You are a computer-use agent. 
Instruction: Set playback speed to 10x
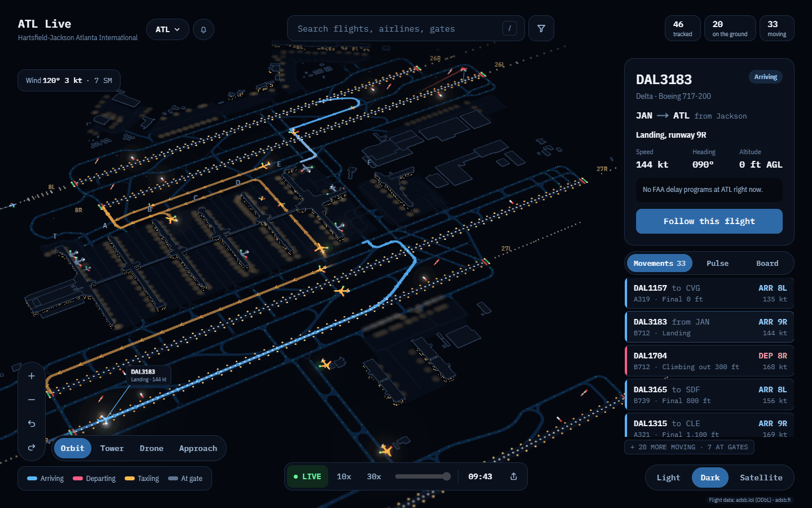(x=344, y=476)
